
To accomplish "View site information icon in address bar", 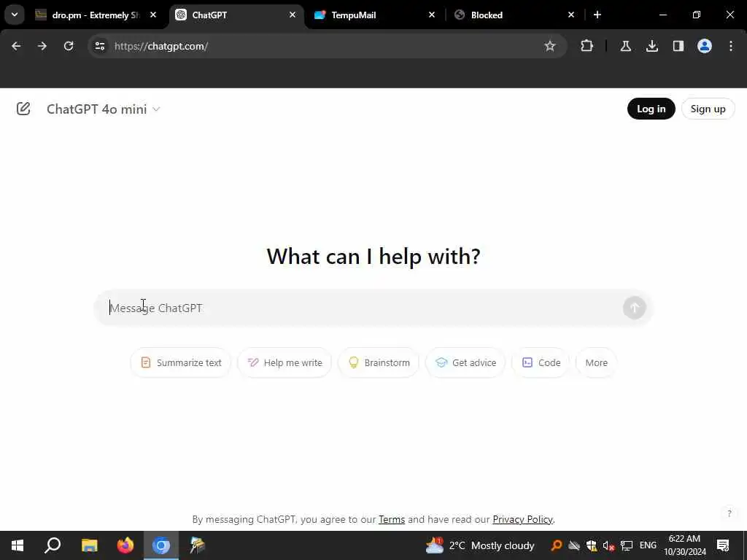I will tap(100, 46).
